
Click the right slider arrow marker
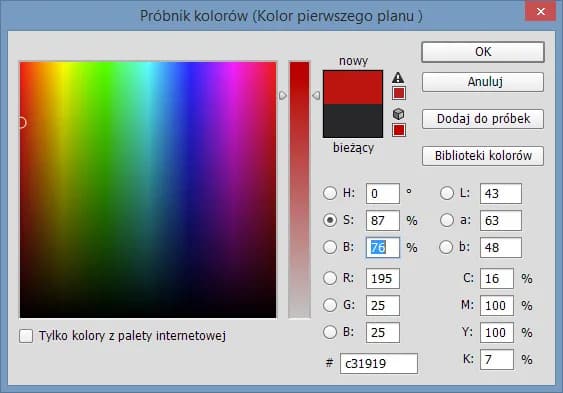pos(316,95)
